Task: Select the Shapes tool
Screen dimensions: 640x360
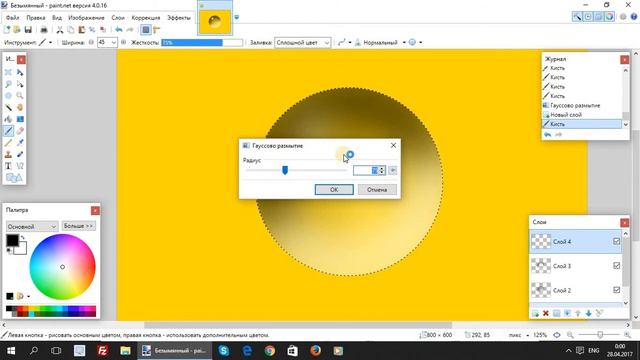Action: [x=14, y=178]
